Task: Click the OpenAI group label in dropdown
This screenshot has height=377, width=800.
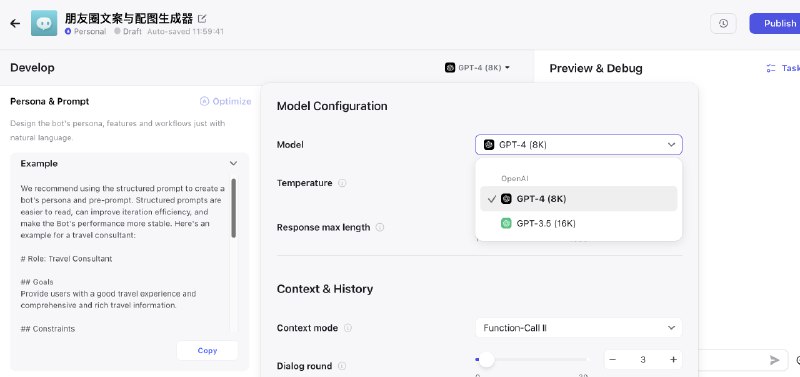Action: [x=515, y=179]
